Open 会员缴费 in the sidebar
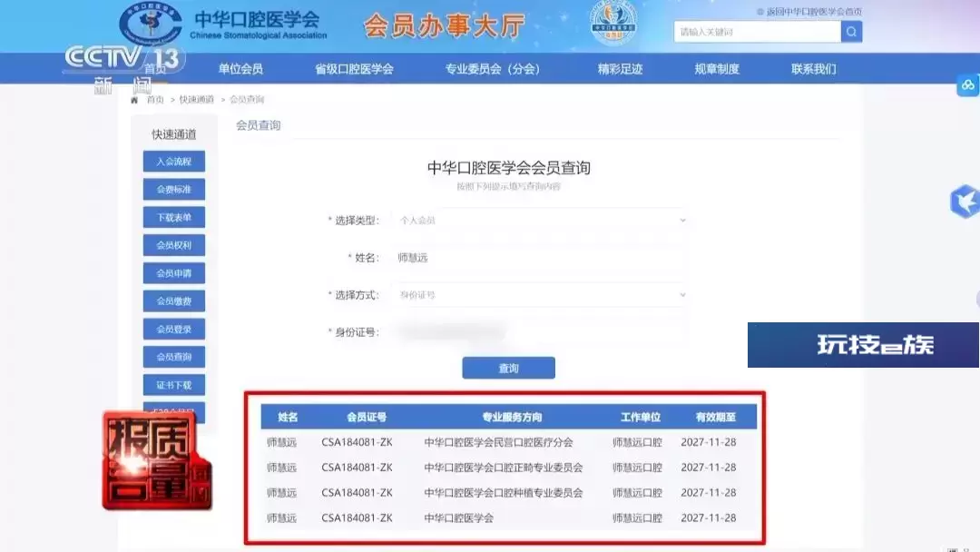Image resolution: width=980 pixels, height=552 pixels. tap(173, 301)
